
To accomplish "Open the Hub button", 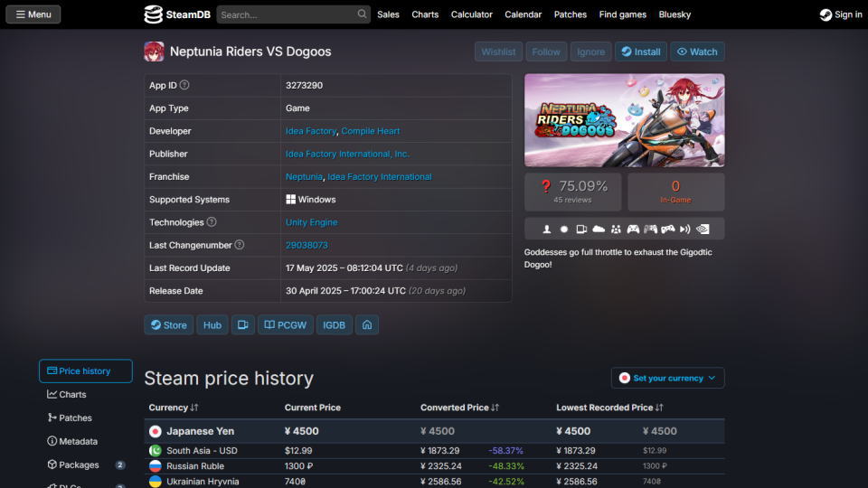I will point(212,324).
